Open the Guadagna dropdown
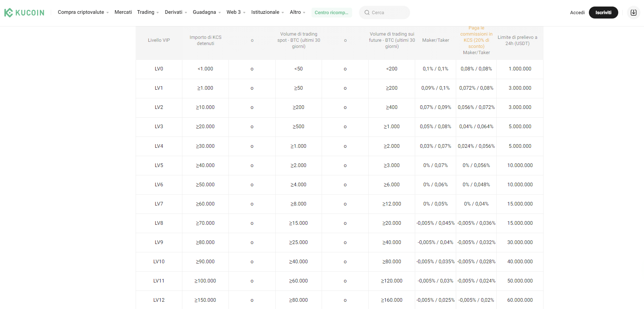This screenshot has height=309, width=644. 207,12
